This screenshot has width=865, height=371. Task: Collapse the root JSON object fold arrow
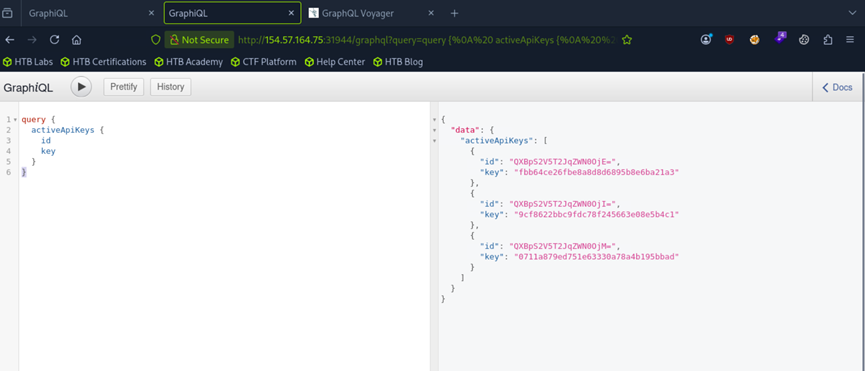click(434, 120)
